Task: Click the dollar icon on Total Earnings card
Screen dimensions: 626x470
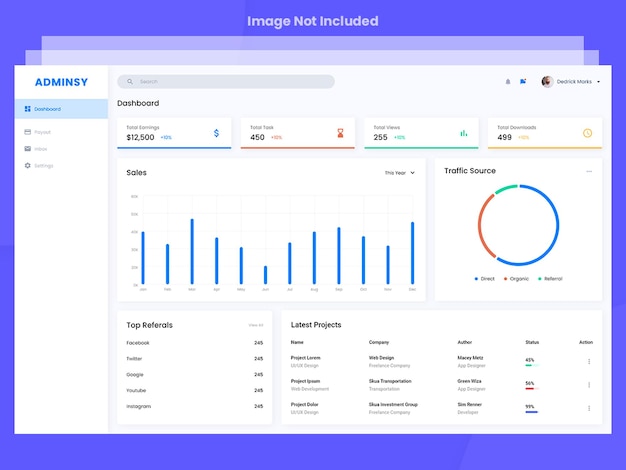Action: tap(216, 133)
